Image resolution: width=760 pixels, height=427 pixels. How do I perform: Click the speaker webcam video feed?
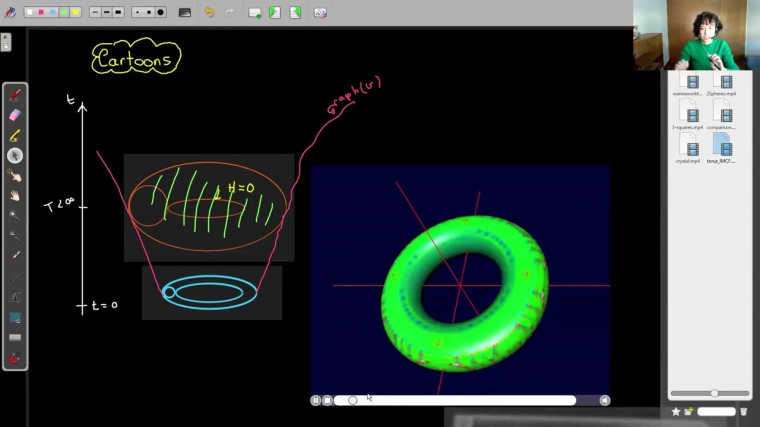[696, 35]
